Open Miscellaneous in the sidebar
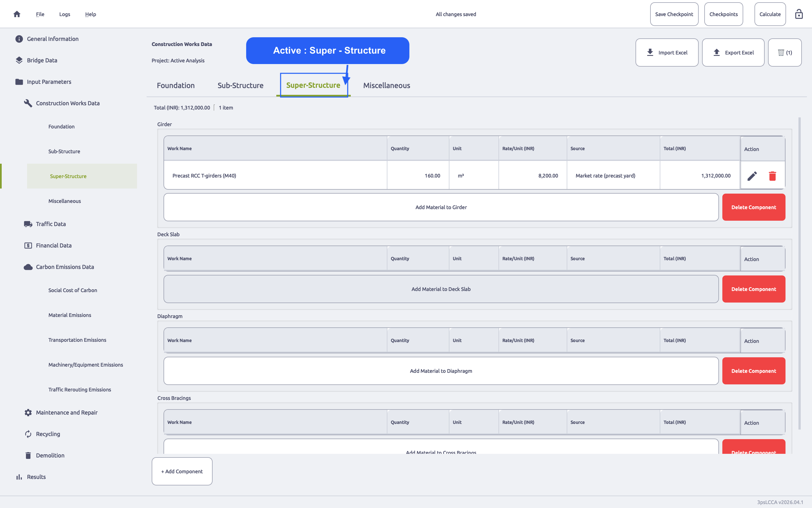Screen dimensions: 812x508 tap(64, 201)
